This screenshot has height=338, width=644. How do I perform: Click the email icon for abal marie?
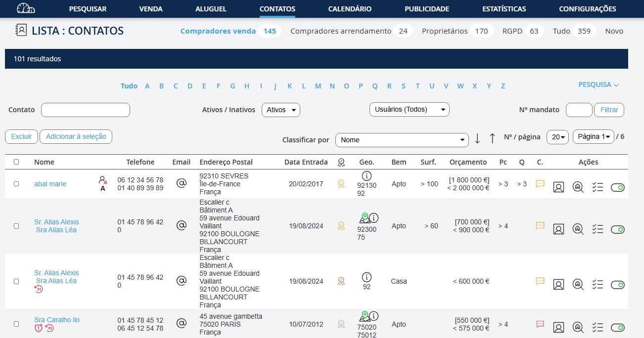point(182,183)
